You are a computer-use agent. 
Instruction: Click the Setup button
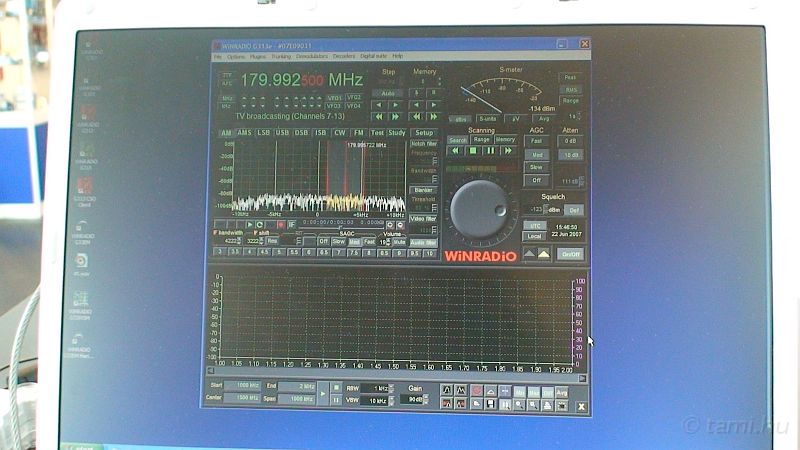[424, 132]
